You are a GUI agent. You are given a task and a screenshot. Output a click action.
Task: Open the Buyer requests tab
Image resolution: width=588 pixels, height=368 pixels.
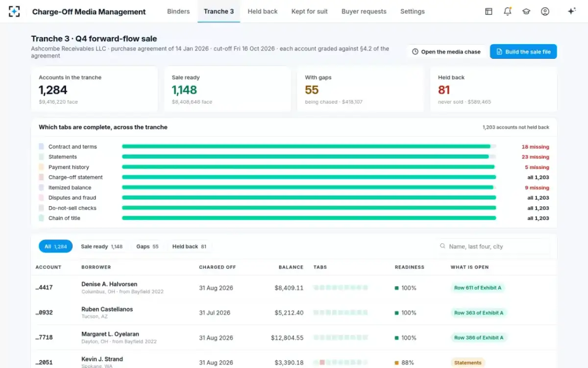coord(364,11)
